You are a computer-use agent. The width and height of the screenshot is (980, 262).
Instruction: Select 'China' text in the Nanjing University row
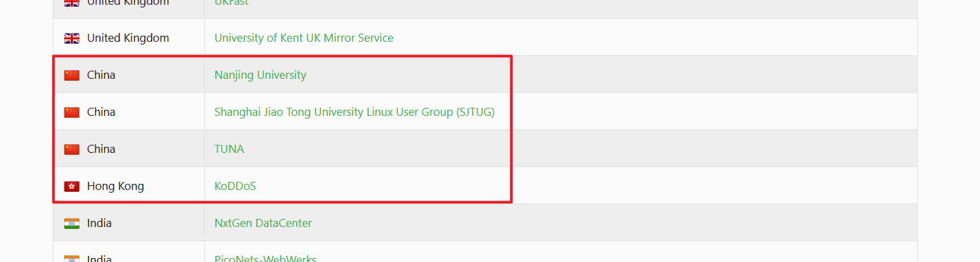101,75
